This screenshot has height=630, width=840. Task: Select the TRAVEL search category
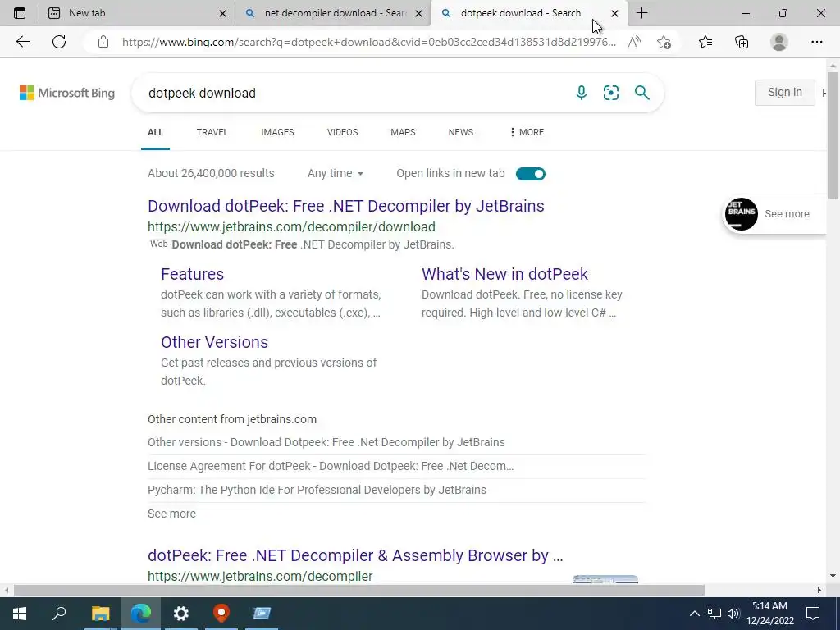[x=212, y=132]
